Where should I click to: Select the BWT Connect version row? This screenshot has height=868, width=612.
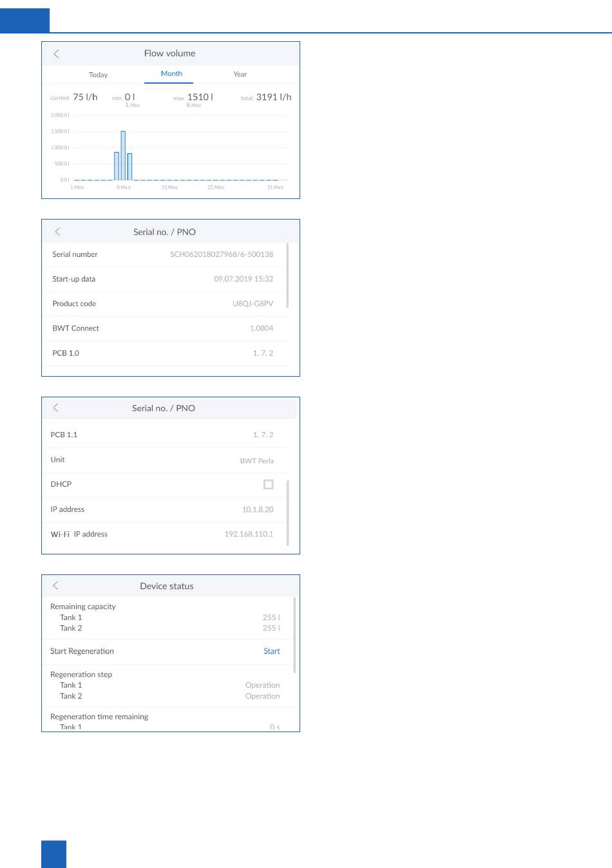(163, 328)
